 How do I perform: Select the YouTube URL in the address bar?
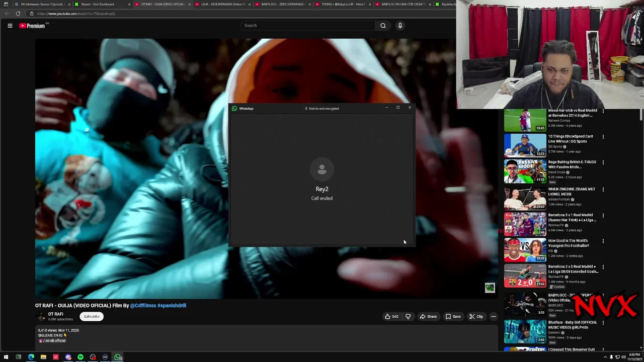click(x=76, y=14)
